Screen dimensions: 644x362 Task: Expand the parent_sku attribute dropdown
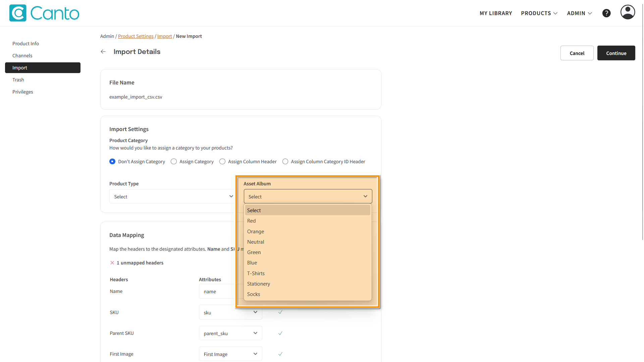(x=230, y=333)
